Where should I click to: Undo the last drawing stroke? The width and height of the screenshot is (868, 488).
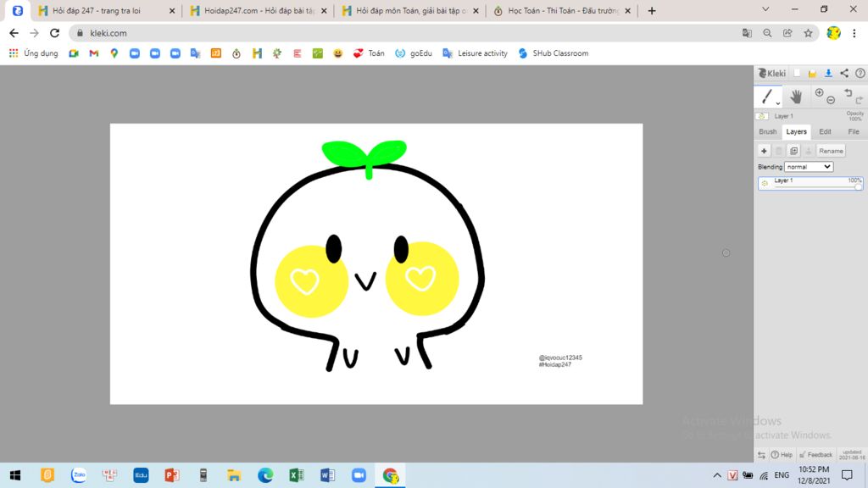[x=848, y=93]
